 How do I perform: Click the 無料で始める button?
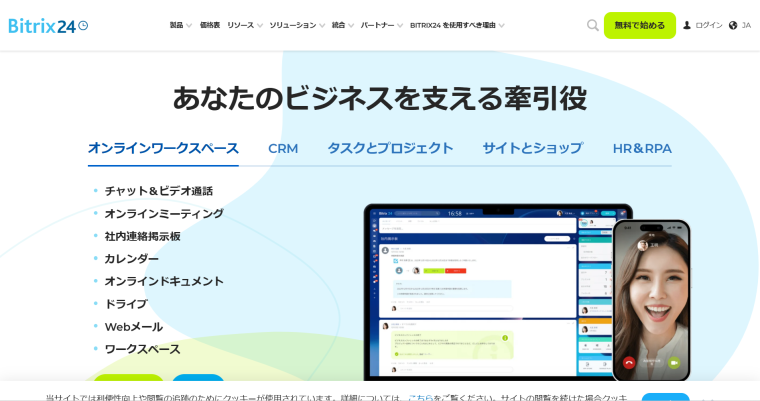pyautogui.click(x=639, y=25)
